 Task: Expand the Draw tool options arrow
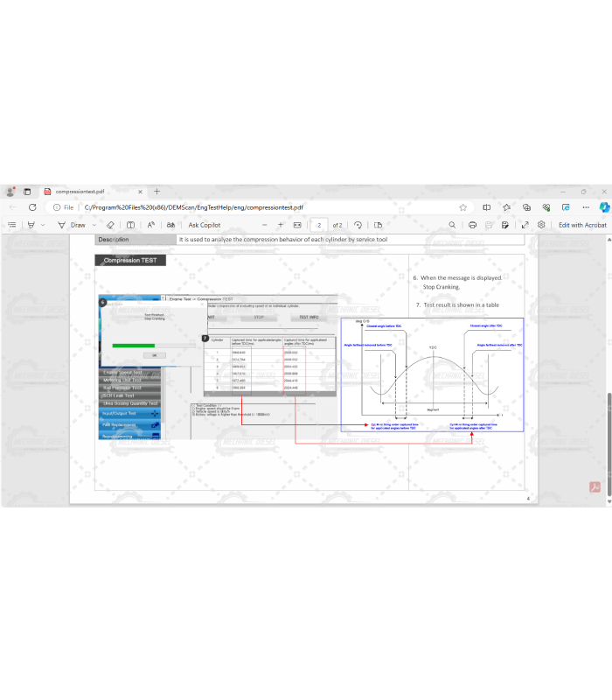pos(94,225)
